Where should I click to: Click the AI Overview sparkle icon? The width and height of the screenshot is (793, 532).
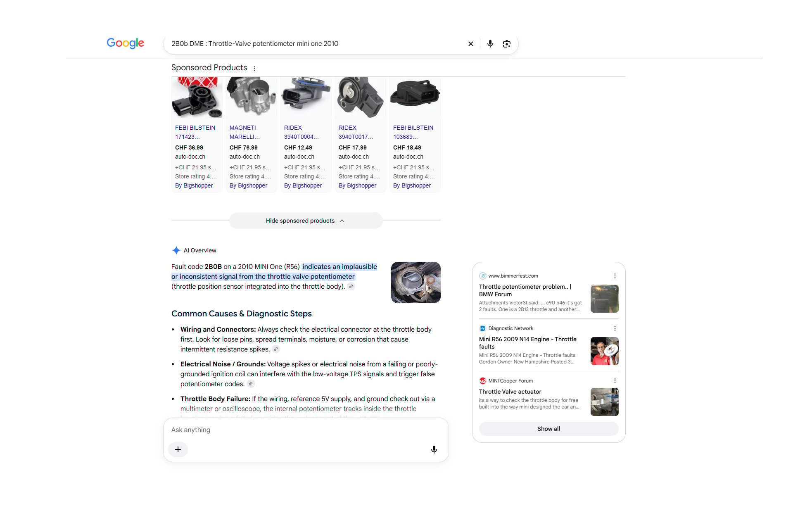(176, 250)
